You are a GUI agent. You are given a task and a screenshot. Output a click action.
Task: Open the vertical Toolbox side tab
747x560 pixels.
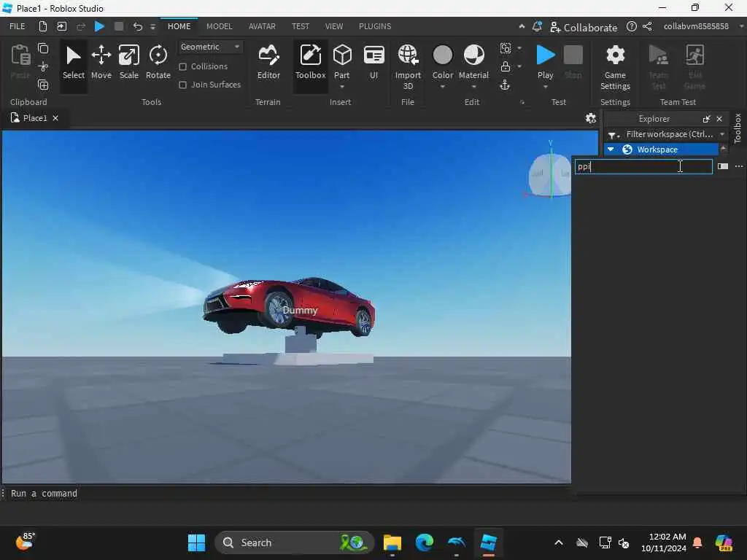coord(738,128)
